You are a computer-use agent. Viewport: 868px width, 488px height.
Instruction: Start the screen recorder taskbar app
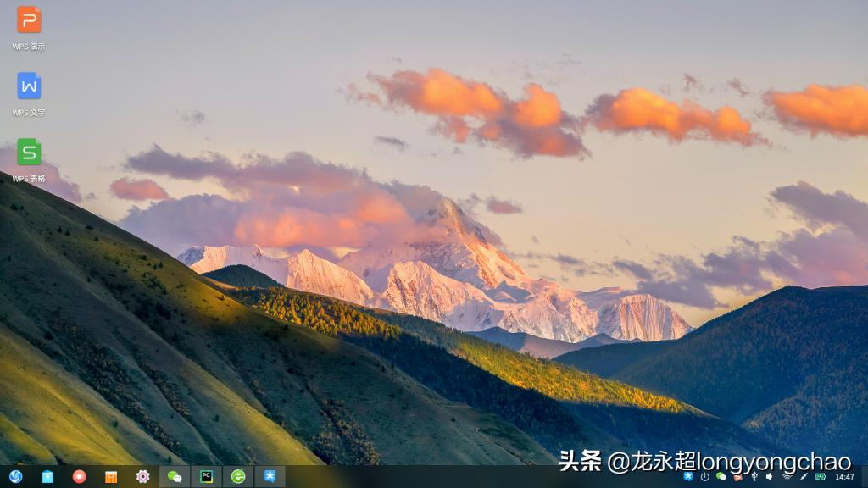78,476
